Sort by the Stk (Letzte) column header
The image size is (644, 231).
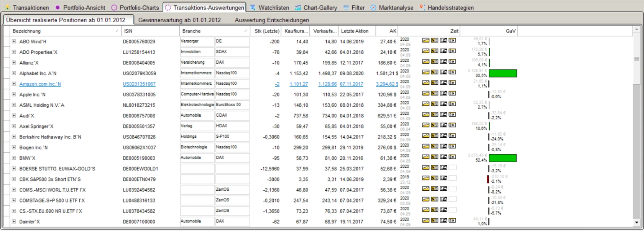point(266,31)
